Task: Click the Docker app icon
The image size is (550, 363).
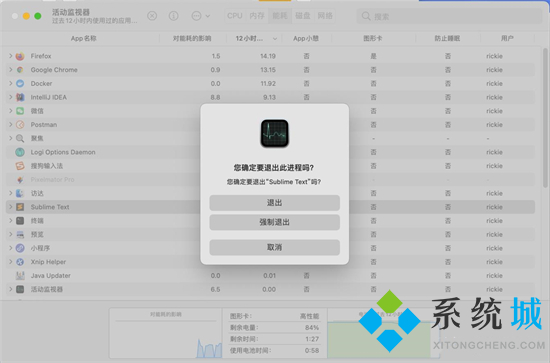Action: pyautogui.click(x=20, y=83)
